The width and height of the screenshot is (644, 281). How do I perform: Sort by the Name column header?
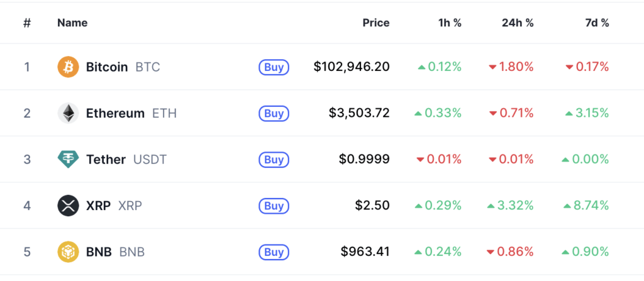click(x=72, y=23)
